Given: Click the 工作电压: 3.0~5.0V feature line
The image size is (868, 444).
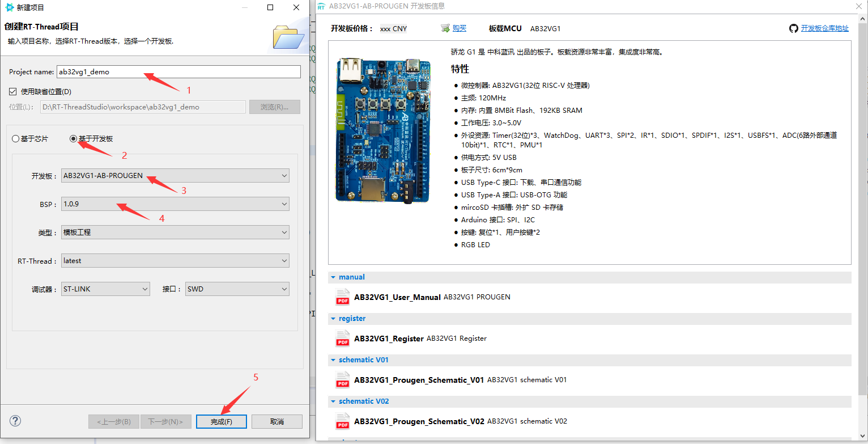Looking at the screenshot, I should pos(491,123).
